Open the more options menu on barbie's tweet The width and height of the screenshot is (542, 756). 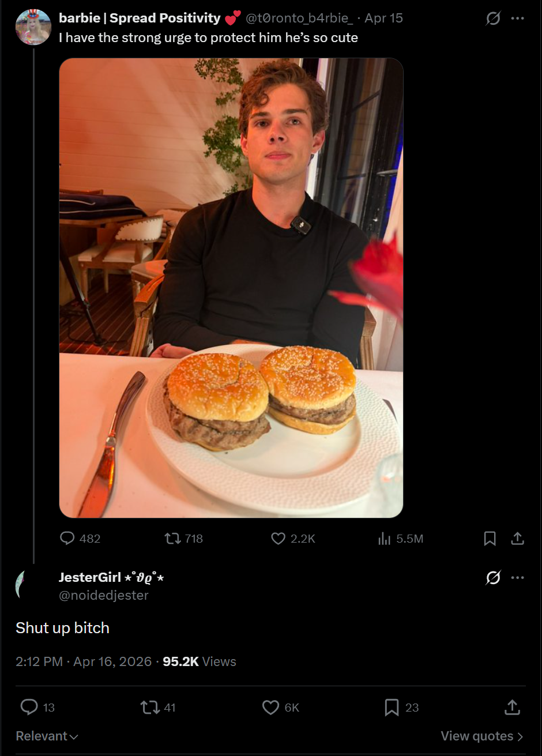point(518,18)
